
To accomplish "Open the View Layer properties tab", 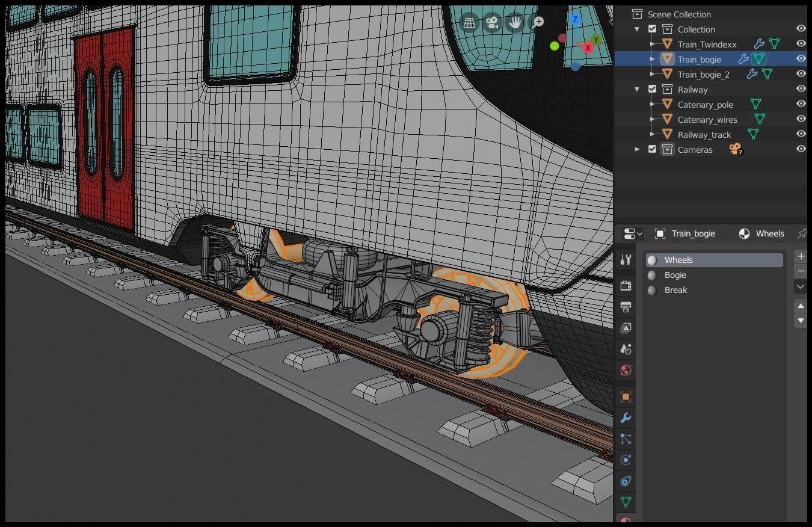I will pos(626,328).
